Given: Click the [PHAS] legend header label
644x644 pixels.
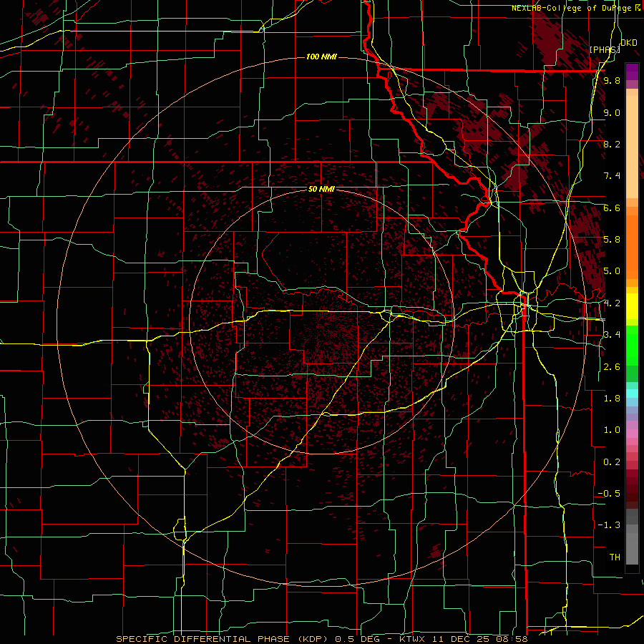Looking at the screenshot, I should tap(605, 49).
